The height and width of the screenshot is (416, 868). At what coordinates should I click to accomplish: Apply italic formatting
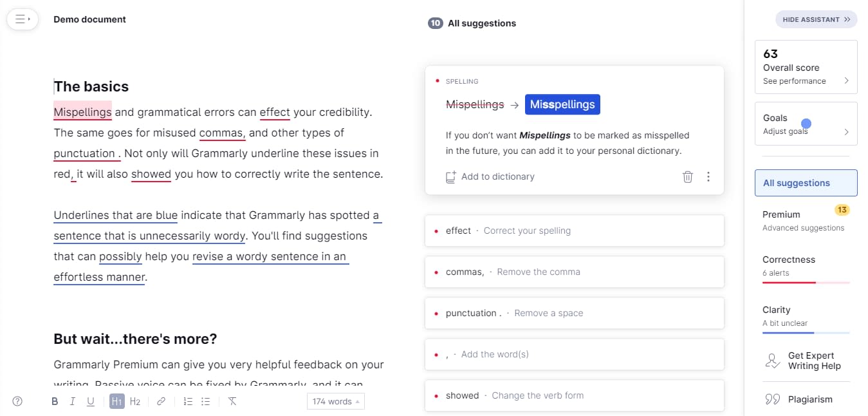tap(73, 401)
